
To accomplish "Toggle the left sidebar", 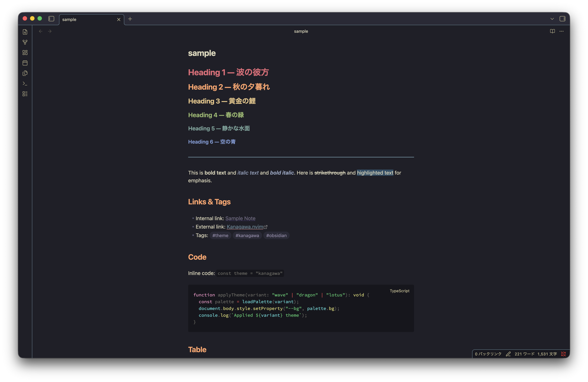I will click(x=51, y=19).
